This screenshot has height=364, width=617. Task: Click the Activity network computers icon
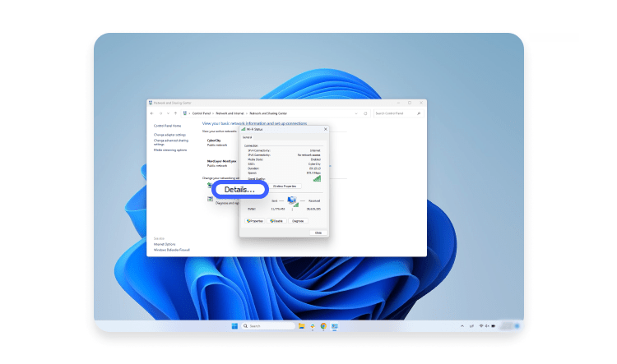[x=293, y=201]
